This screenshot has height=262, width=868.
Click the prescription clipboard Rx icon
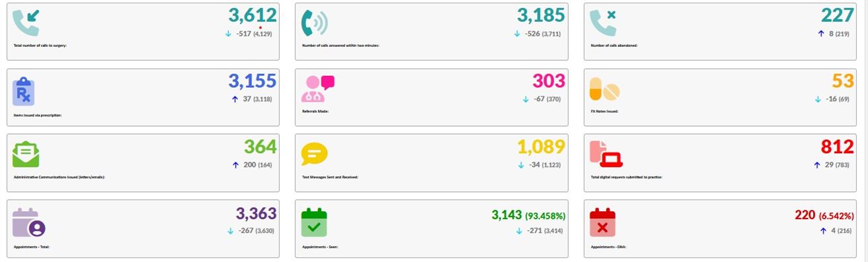[24, 90]
